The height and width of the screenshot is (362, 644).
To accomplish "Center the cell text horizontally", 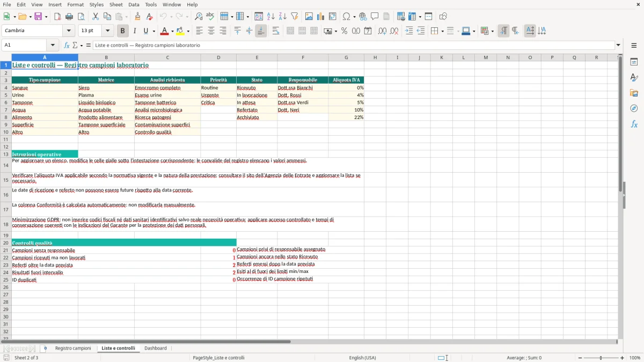I will (x=211, y=31).
